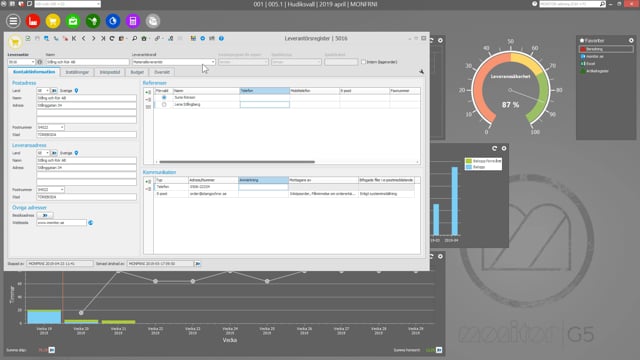Screen dimensions: 640x360
Task: Open the yellow Purchase cart module
Action: point(53,21)
